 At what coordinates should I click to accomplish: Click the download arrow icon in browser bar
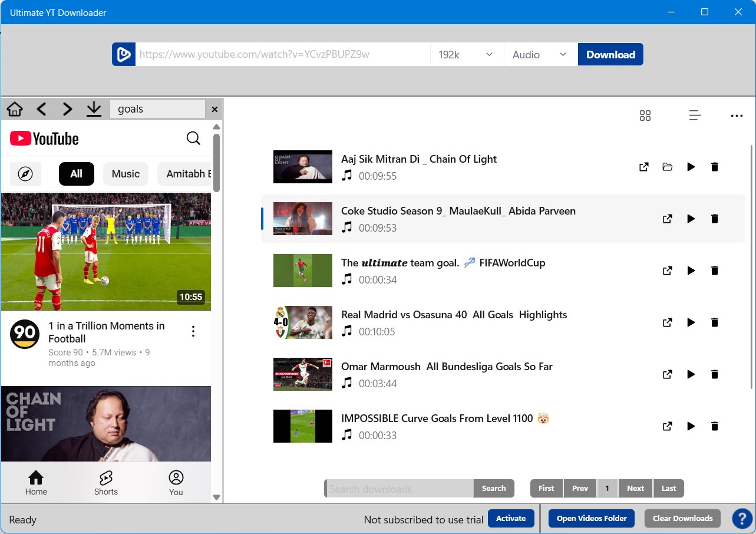(94, 109)
